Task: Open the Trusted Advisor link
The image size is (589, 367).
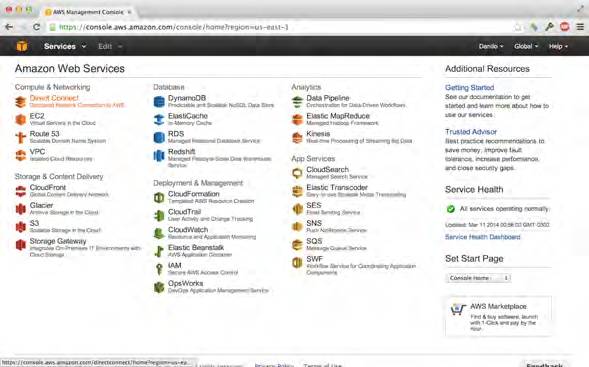Action: click(x=471, y=132)
